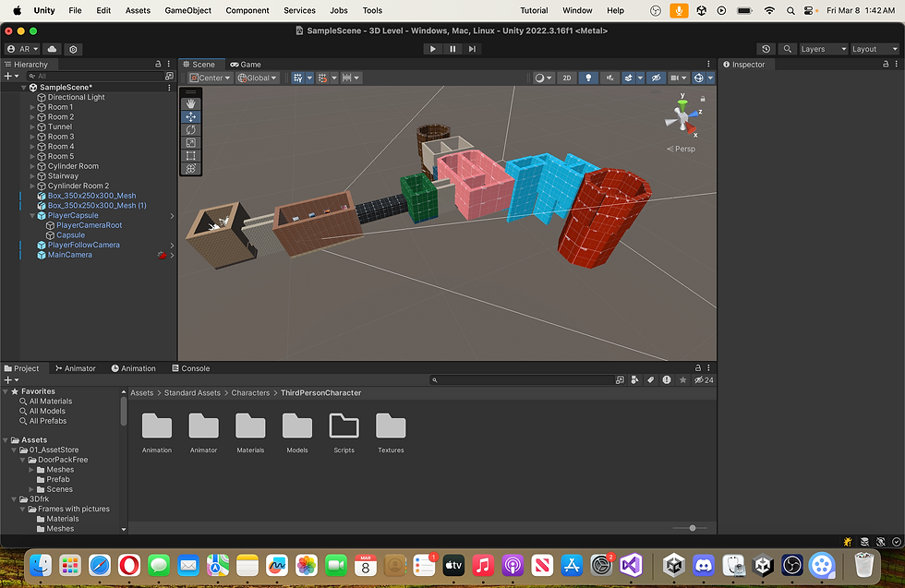Screen dimensions: 905x588
Task: Select the Rect tool in scene toolbar
Action: 191,156
